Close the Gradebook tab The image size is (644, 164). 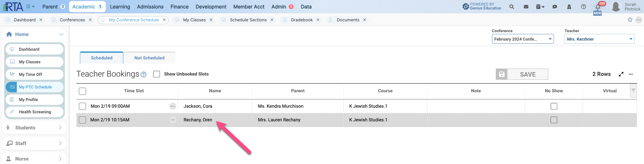[x=318, y=20]
